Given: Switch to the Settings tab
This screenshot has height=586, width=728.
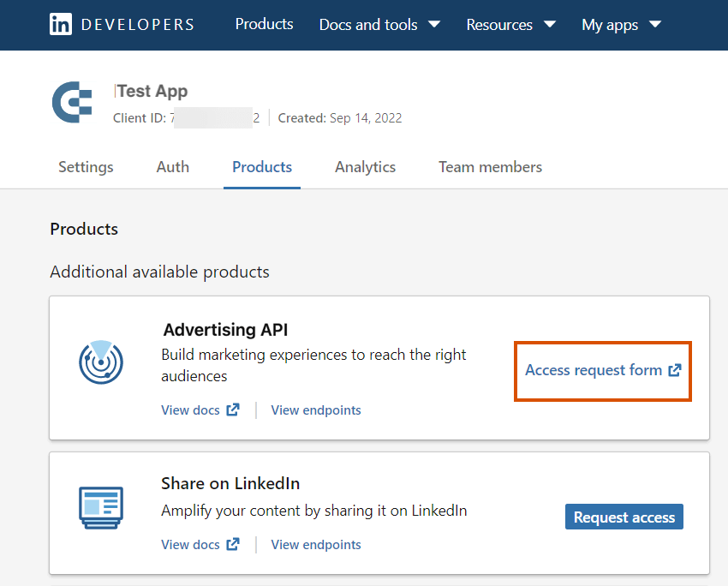Looking at the screenshot, I should pyautogui.click(x=86, y=167).
